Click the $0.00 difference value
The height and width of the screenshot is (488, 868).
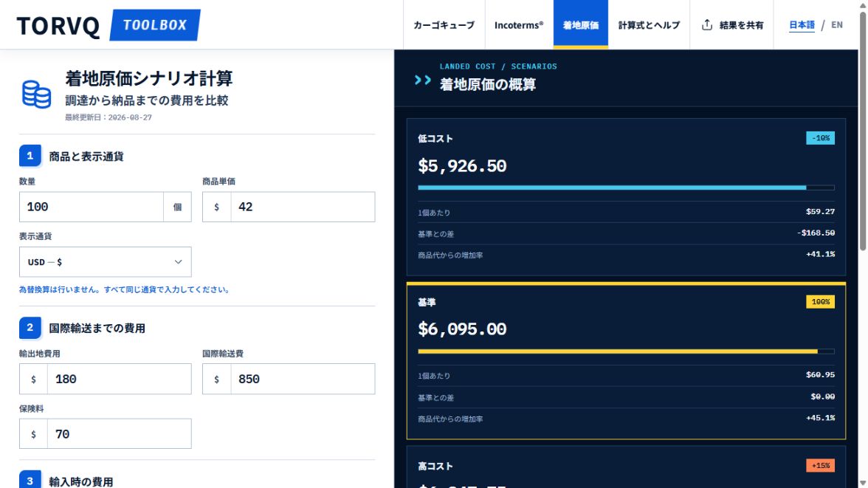point(822,396)
